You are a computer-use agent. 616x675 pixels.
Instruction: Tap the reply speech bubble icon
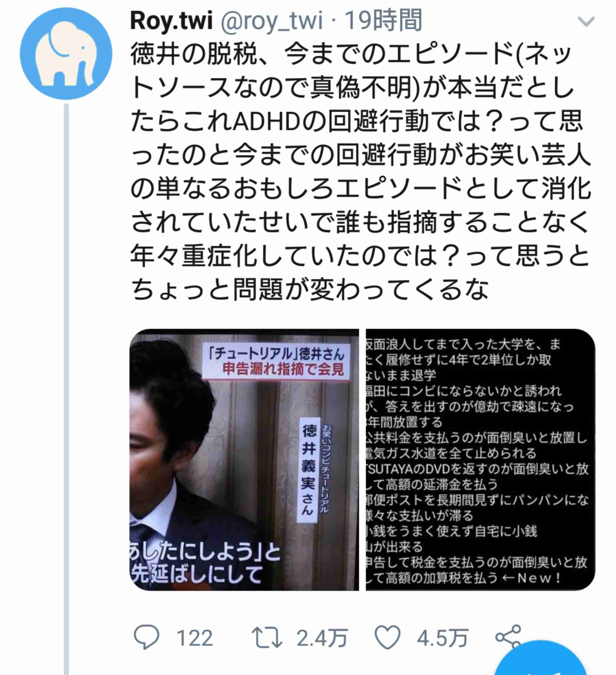pyautogui.click(x=146, y=637)
